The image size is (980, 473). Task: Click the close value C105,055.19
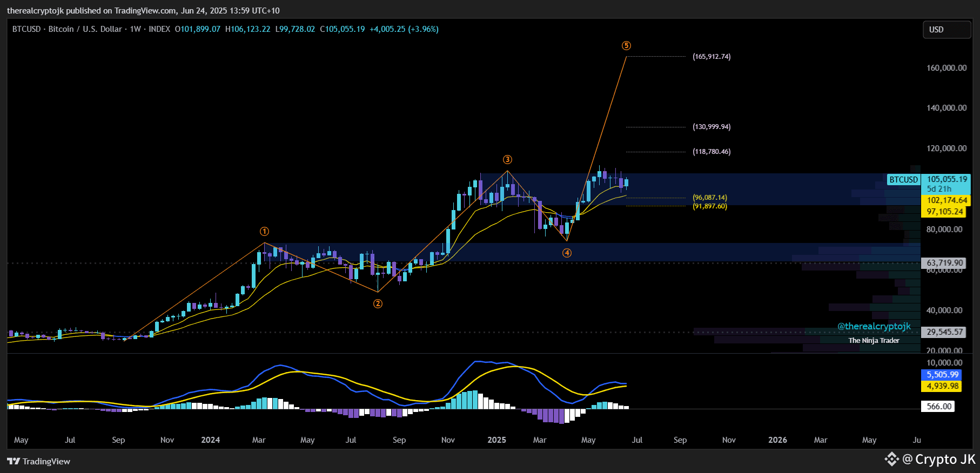(x=343, y=29)
